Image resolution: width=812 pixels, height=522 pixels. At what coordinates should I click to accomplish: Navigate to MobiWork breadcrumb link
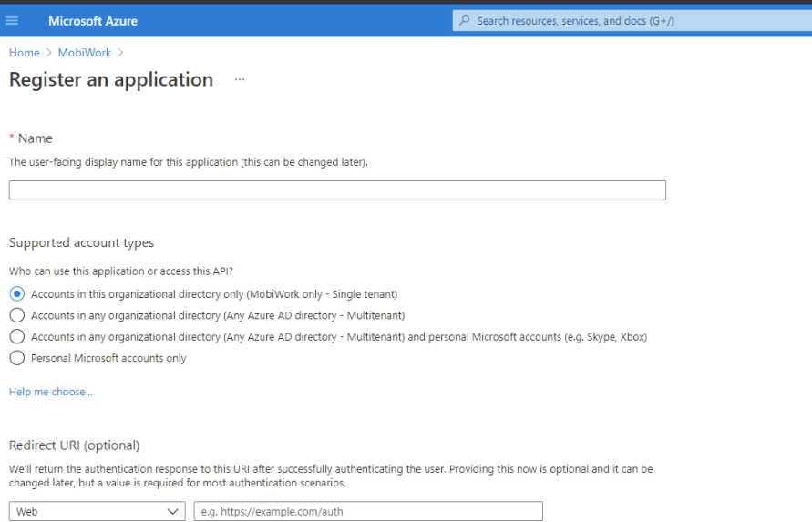click(84, 53)
